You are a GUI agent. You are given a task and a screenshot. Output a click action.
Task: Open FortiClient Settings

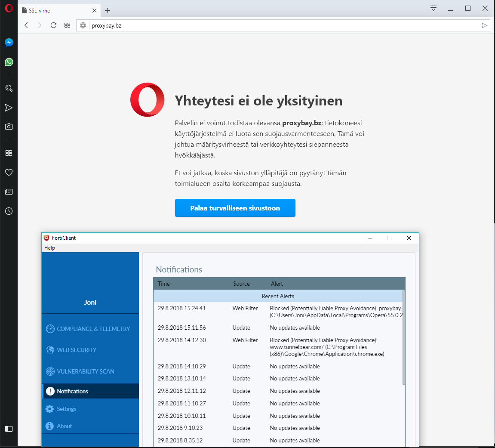[90, 409]
